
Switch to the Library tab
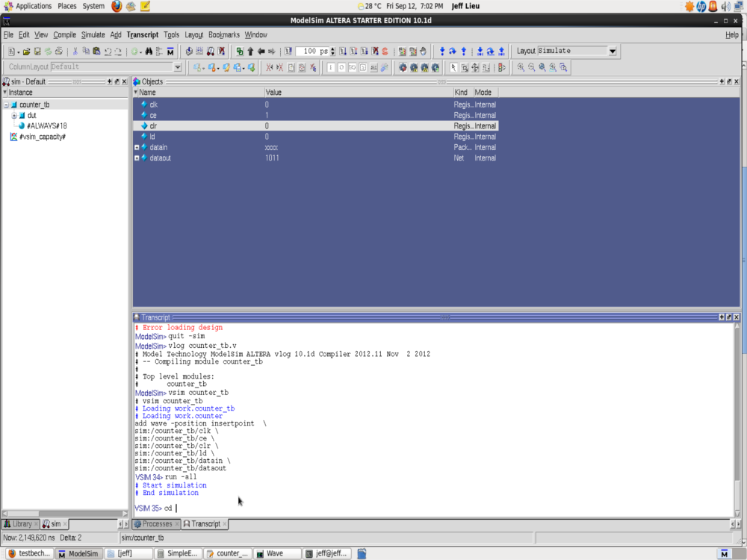tap(20, 524)
